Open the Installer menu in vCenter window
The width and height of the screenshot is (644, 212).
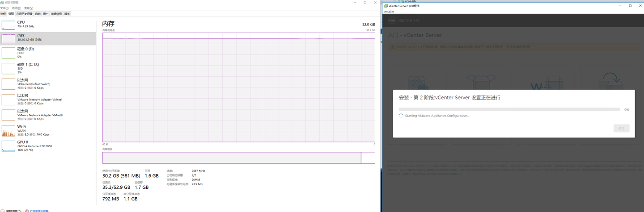point(389,12)
